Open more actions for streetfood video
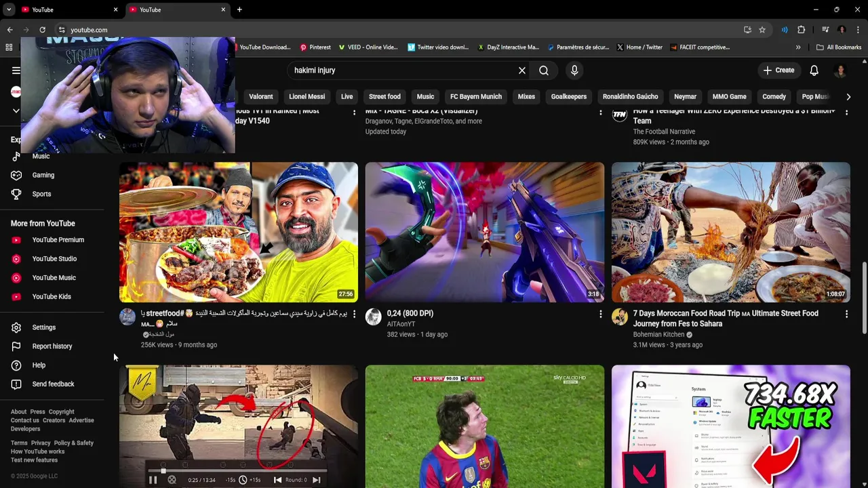868x488 pixels. [x=354, y=314]
